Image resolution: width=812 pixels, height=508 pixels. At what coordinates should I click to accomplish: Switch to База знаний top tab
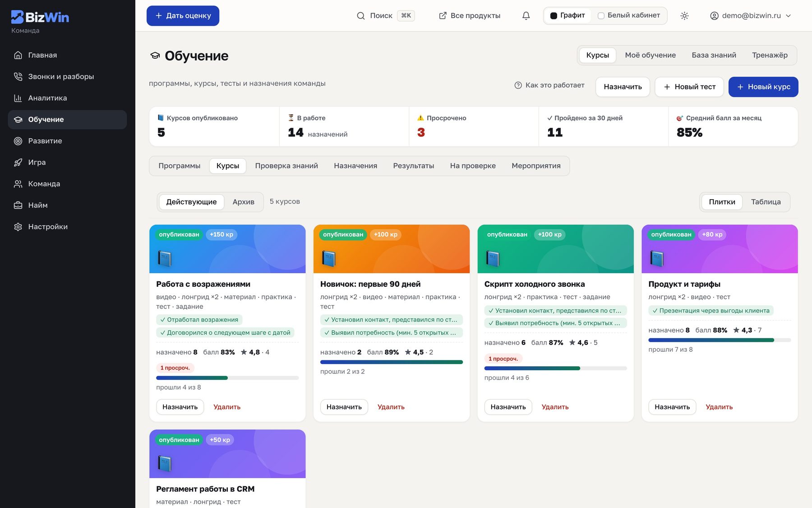pos(714,55)
